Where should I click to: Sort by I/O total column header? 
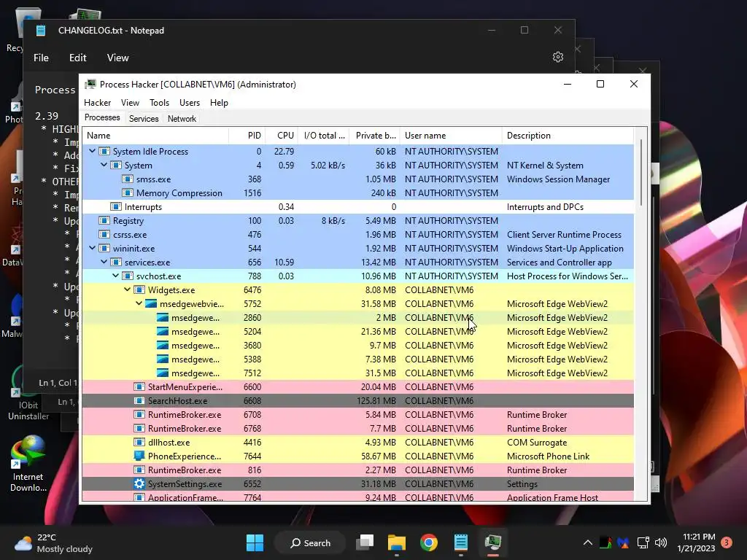(324, 135)
